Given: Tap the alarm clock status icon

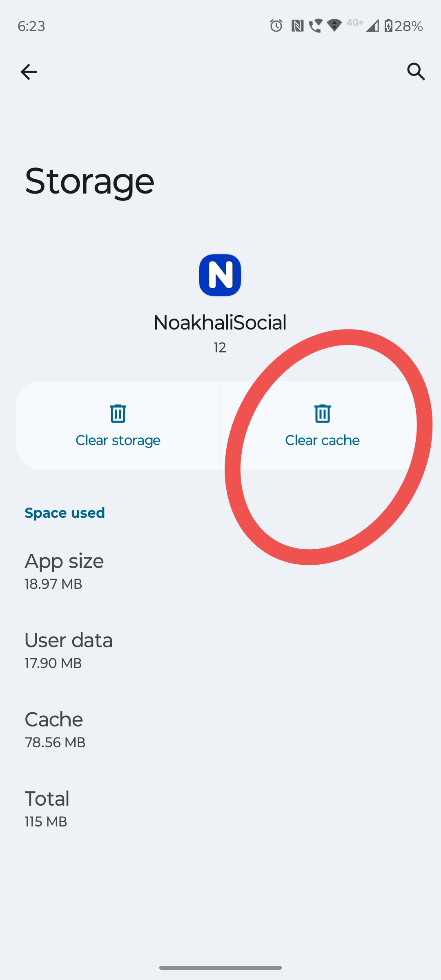Looking at the screenshot, I should pyautogui.click(x=276, y=26).
